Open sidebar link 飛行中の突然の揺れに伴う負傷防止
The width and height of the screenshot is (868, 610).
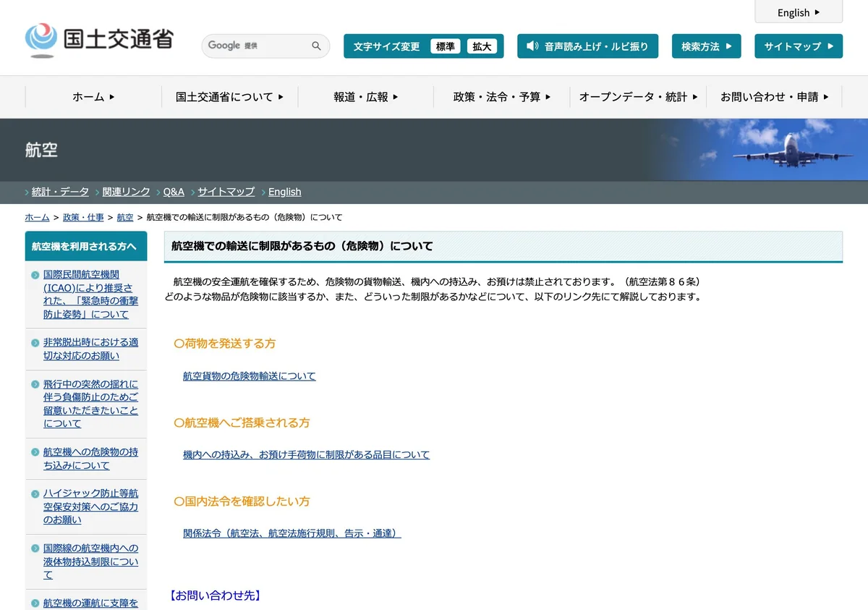click(x=91, y=404)
